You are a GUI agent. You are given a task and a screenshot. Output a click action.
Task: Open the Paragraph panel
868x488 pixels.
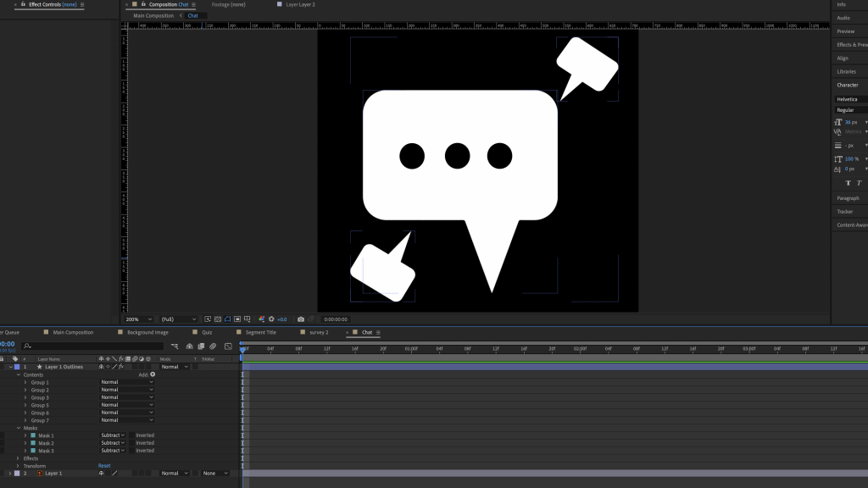click(848, 198)
